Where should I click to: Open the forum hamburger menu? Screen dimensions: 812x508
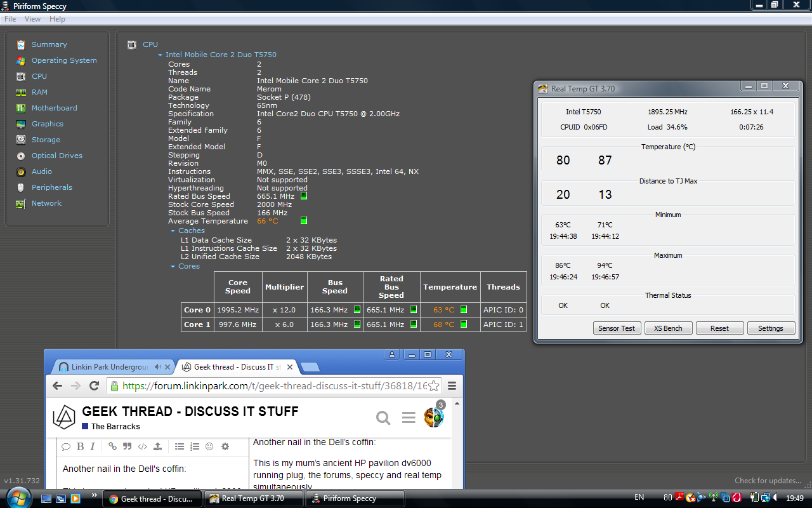(x=409, y=417)
